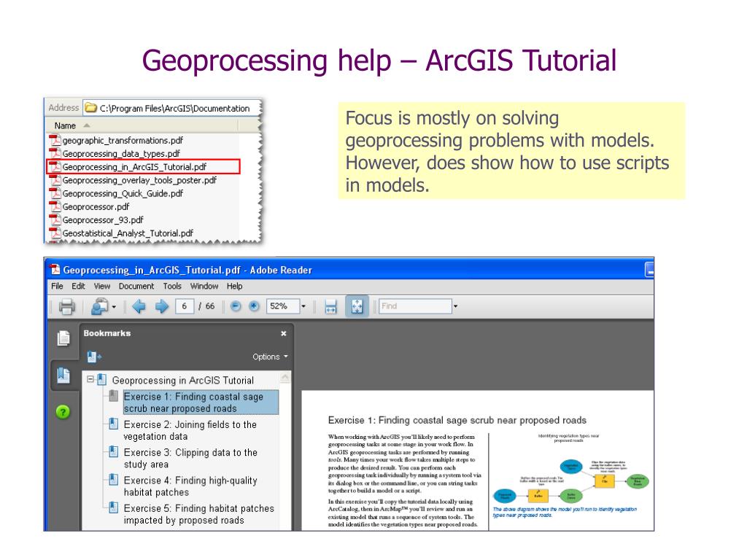This screenshot has height=560, width=747.
Task: Collapse the Geoprocessing in ArcGIS Tutorial tree
Action: (90, 379)
